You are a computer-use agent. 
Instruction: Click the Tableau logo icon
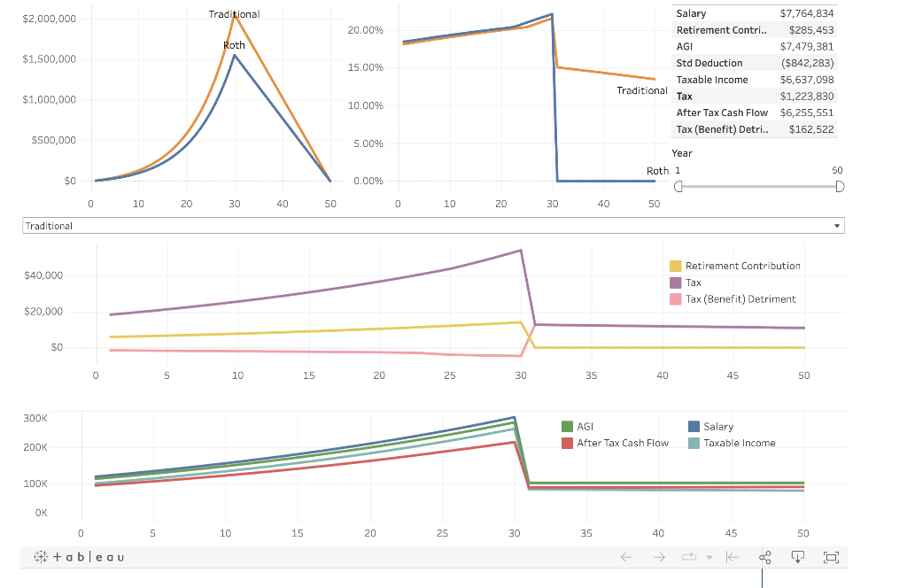click(x=79, y=557)
